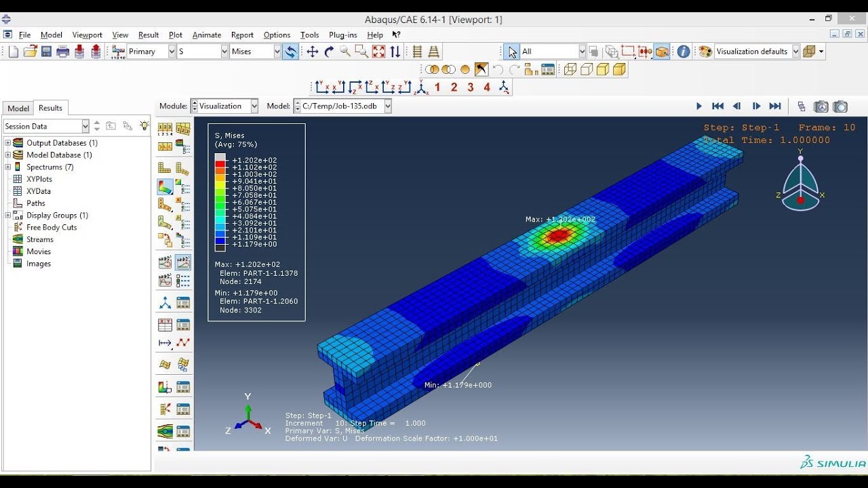Click the Synchronize field output arrows button
Viewport: 868px width, 488px height.
pos(290,52)
